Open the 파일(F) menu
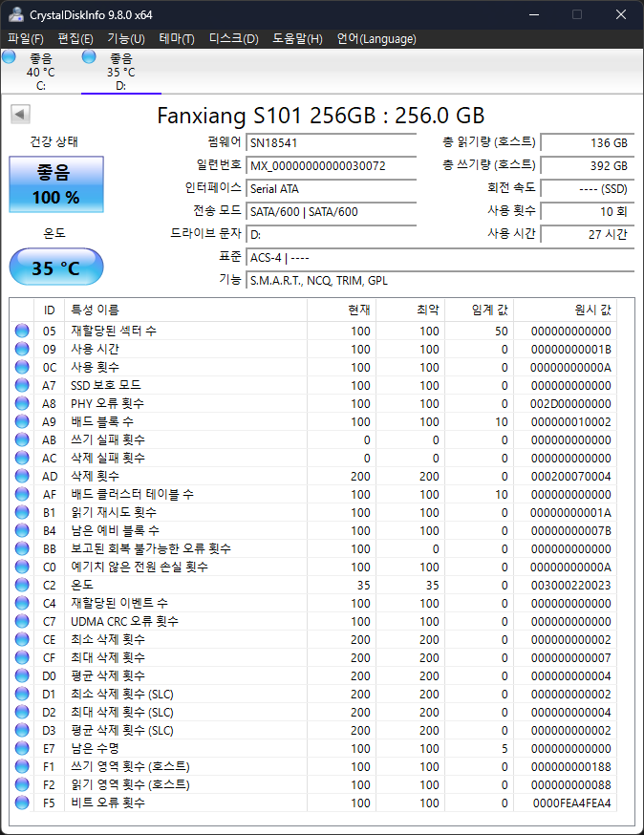644x835 pixels. coord(26,39)
